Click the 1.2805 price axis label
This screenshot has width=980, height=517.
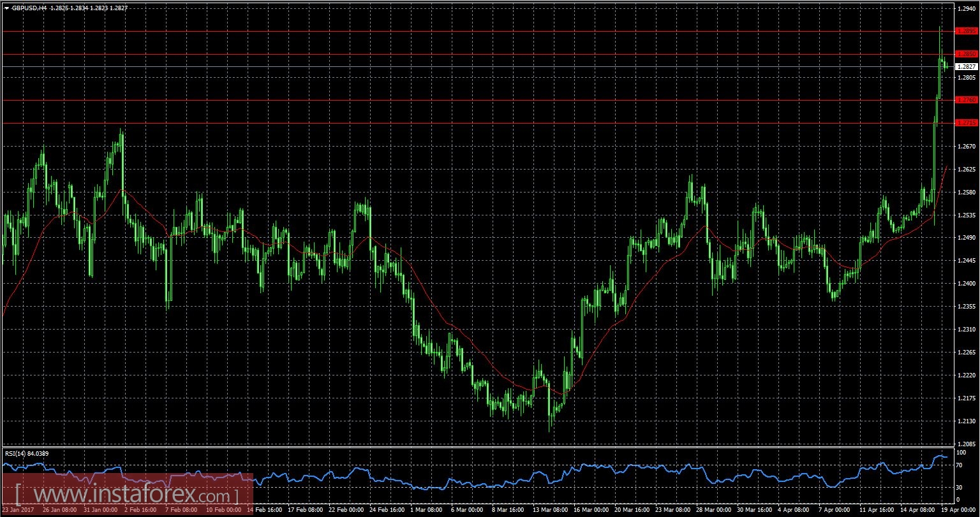[967, 77]
